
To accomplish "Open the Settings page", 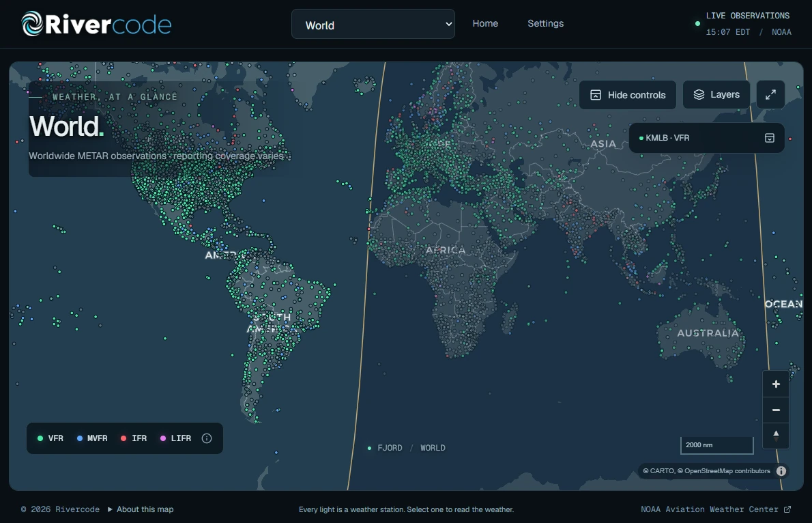I will tap(545, 23).
